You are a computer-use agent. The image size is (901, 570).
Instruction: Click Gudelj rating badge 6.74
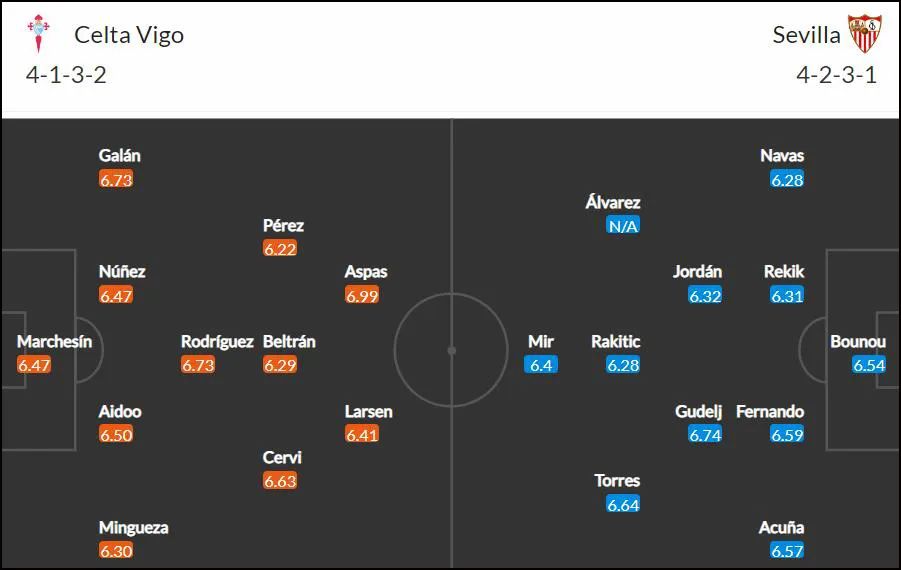[x=705, y=435]
